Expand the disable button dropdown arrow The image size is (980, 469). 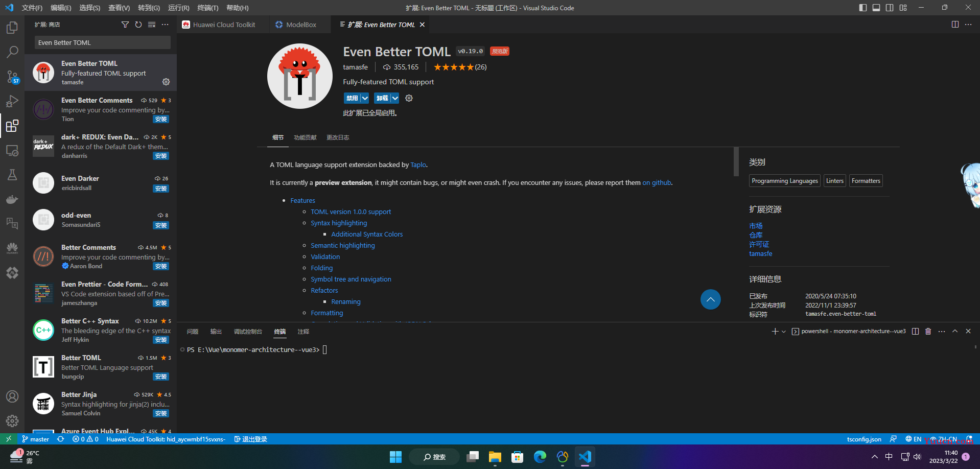click(x=365, y=98)
